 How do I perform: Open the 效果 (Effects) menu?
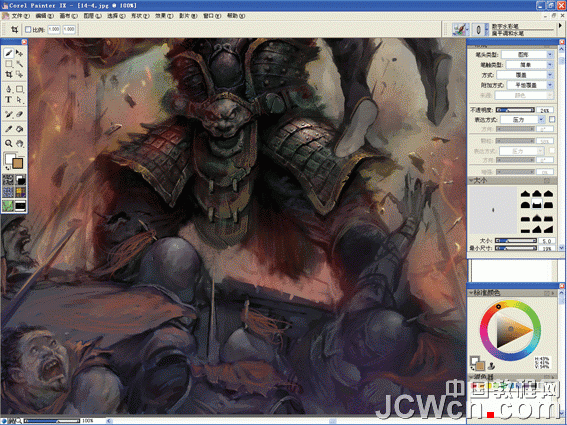tap(164, 16)
